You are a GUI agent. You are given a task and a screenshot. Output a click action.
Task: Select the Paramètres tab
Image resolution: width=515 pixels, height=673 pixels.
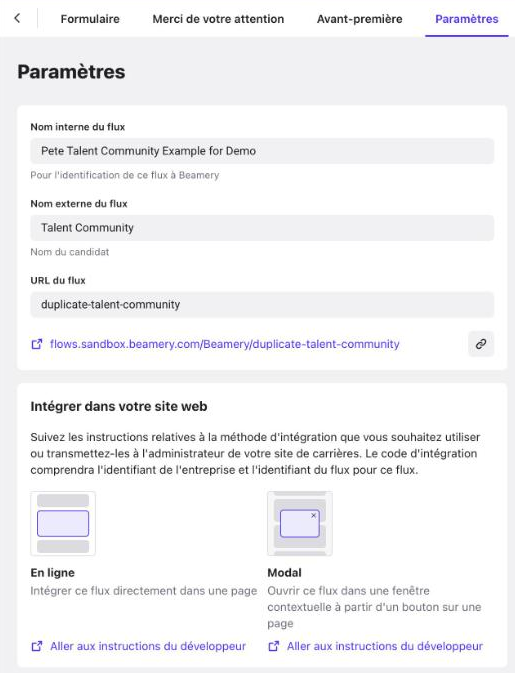coord(467,19)
